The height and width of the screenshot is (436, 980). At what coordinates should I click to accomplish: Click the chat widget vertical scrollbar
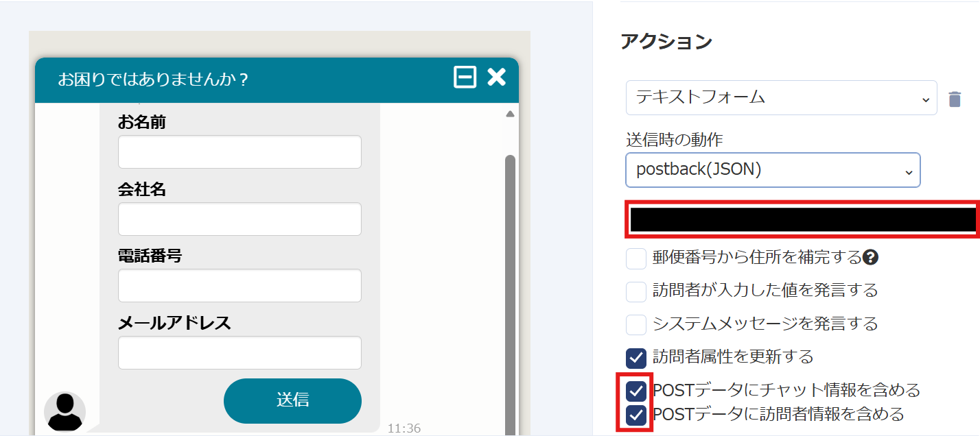coord(510,295)
